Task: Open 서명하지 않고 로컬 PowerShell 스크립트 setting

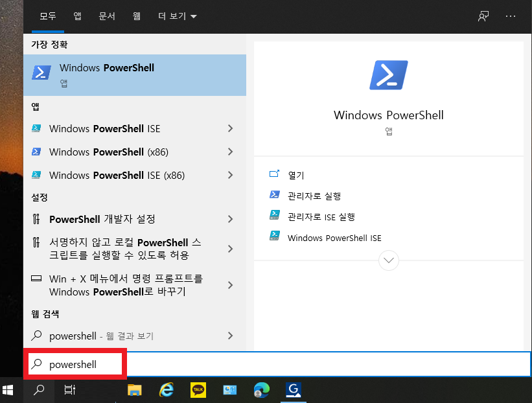Action: [135, 249]
